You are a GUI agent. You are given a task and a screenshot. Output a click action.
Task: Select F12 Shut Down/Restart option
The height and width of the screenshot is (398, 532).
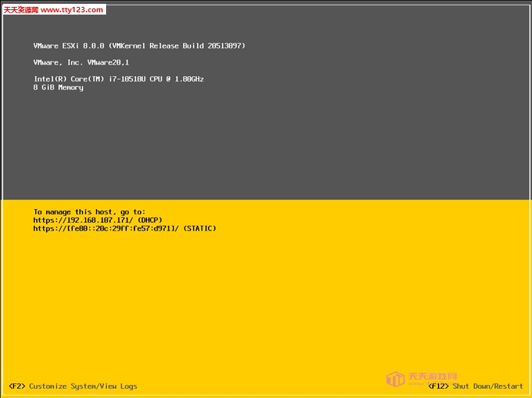pyautogui.click(x=475, y=386)
